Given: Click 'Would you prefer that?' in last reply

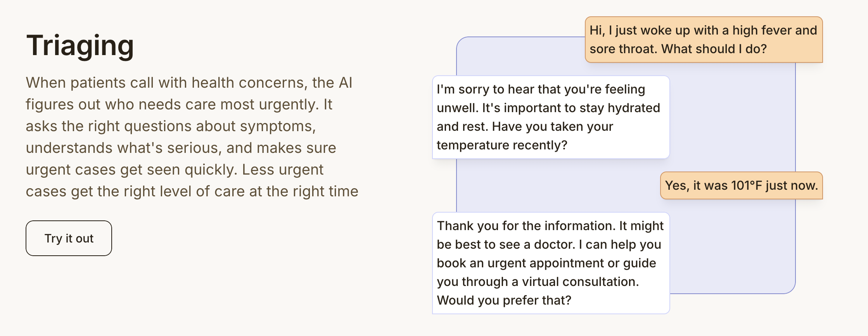Looking at the screenshot, I should [504, 300].
